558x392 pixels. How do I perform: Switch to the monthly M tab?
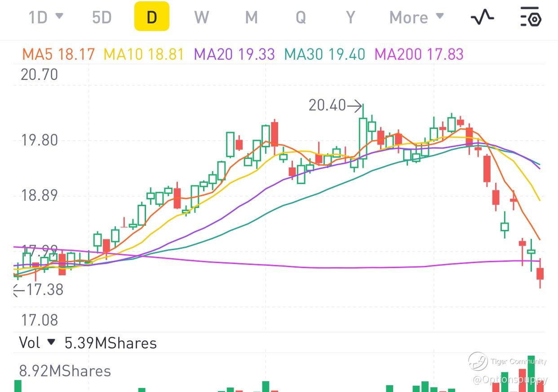251,18
